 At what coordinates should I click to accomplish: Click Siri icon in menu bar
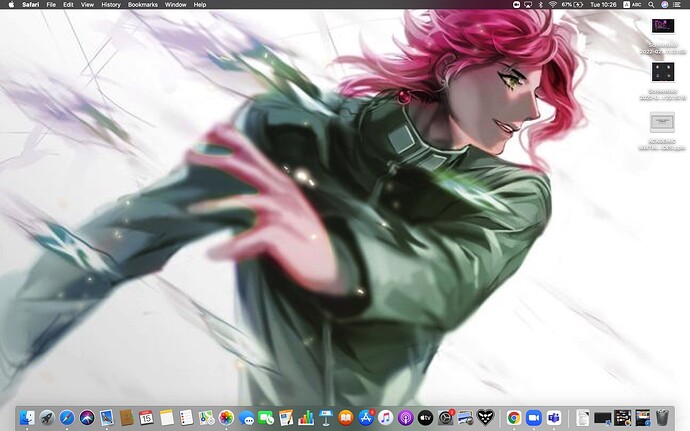[664, 4]
